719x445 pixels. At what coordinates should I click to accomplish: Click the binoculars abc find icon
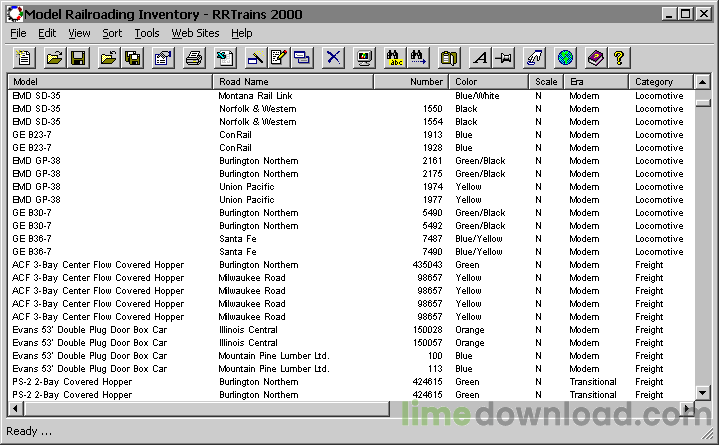pyautogui.click(x=395, y=58)
